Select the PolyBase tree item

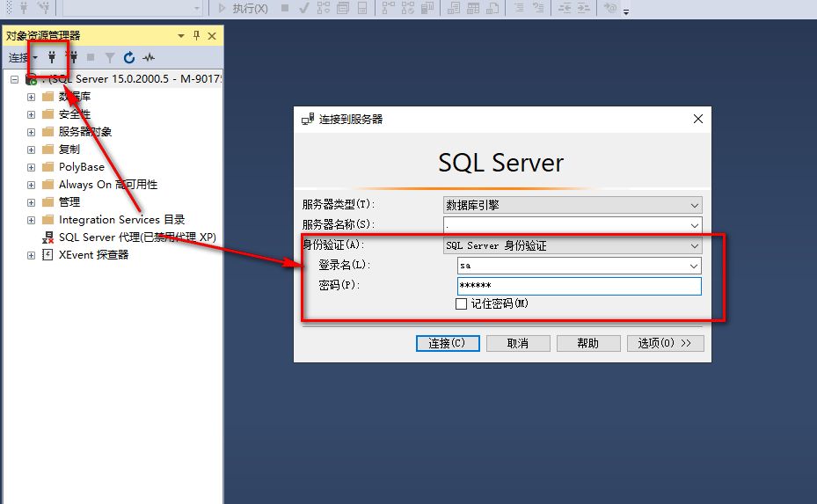point(81,167)
